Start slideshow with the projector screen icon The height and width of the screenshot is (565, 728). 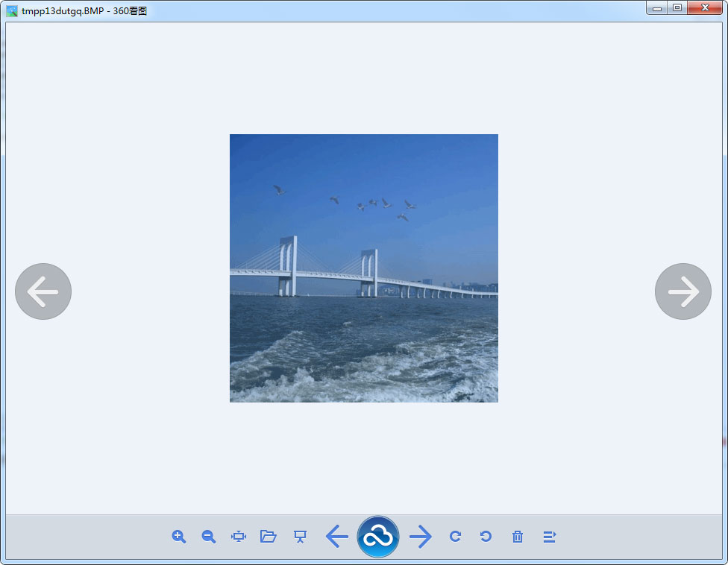(x=301, y=537)
